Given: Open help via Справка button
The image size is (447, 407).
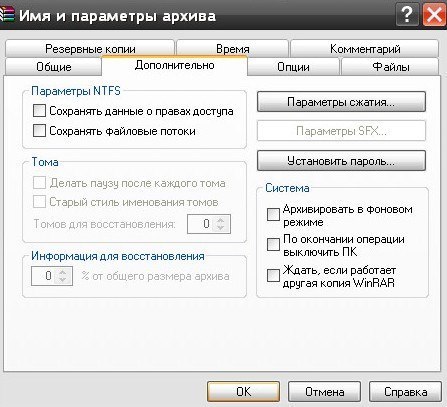Looking at the screenshot, I should click(x=405, y=391).
